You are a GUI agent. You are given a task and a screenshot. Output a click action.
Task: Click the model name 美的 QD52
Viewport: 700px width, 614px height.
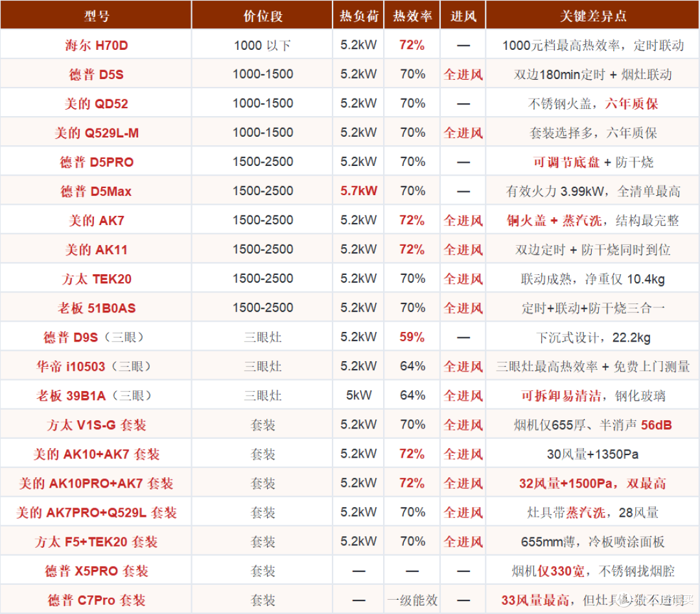[x=97, y=104]
